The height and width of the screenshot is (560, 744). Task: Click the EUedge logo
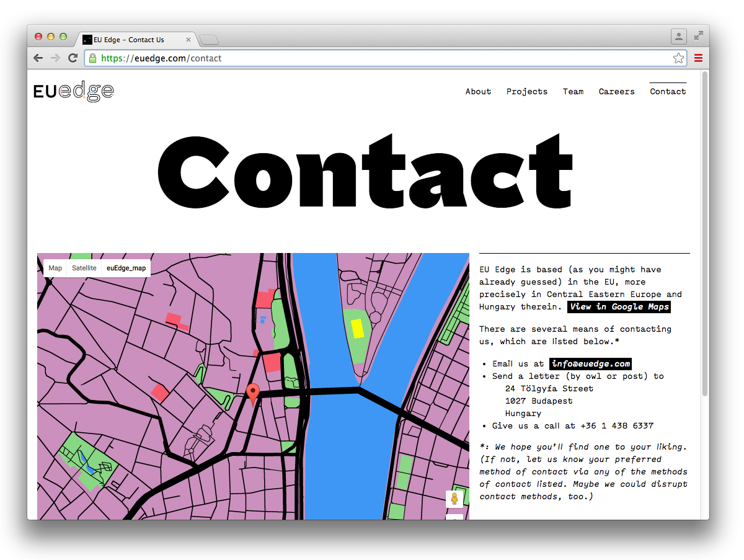[x=74, y=92]
